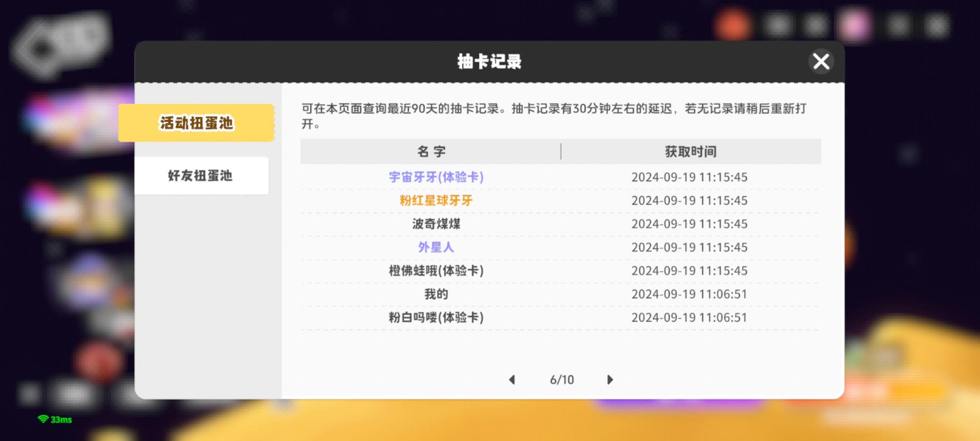Click the timestamp for 橙佛蛙哦(体验卡)
The height and width of the screenshot is (441, 980).
click(x=689, y=270)
